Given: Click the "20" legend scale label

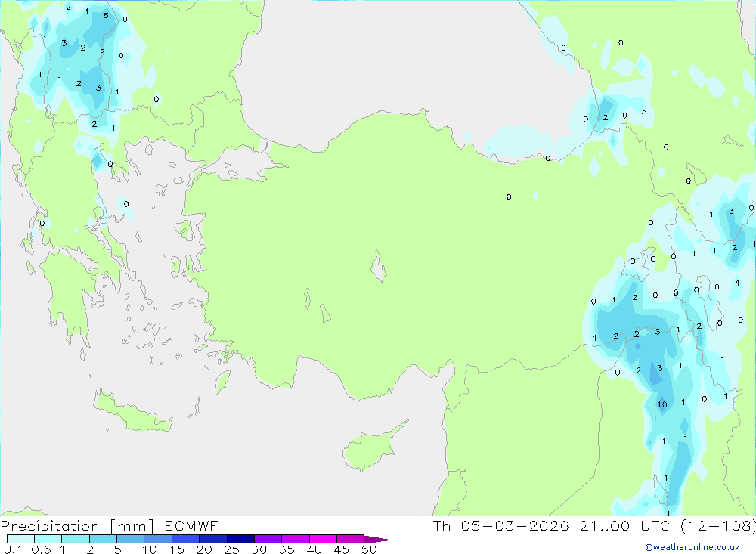Looking at the screenshot, I should pos(204,549).
